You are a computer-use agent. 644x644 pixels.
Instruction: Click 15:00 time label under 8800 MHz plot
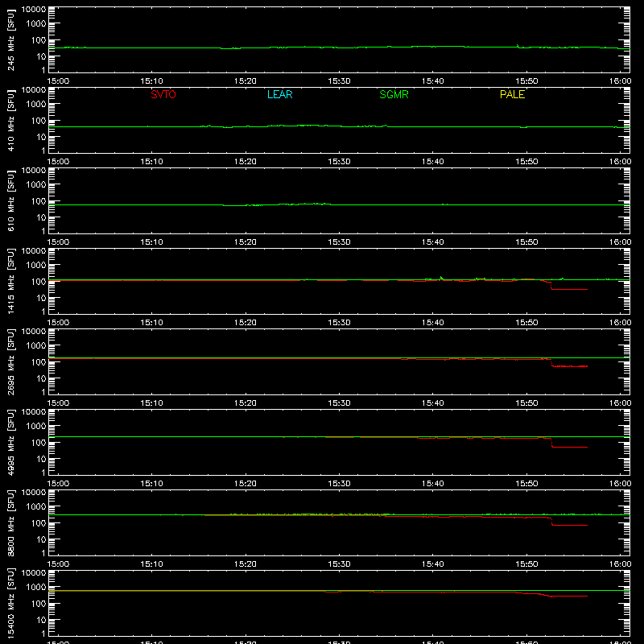(x=58, y=564)
